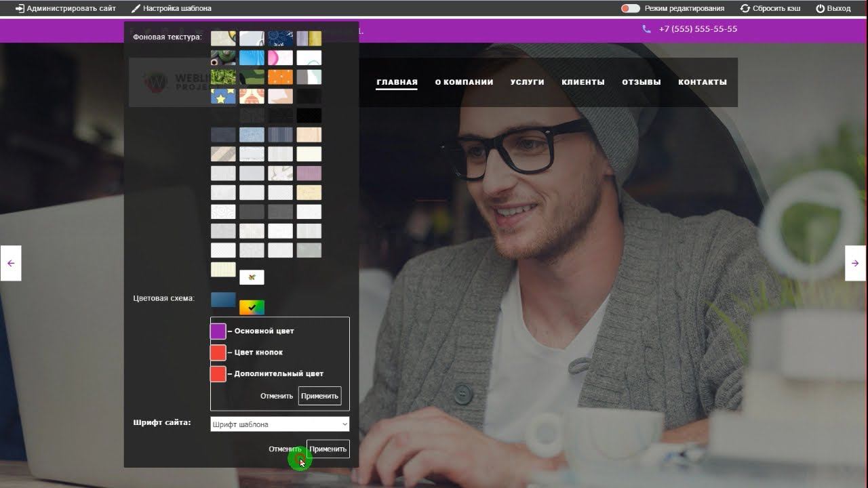Image resolution: width=868 pixels, height=488 pixels.
Task: Select the grey and yellow striped texture
Action: pos(309,38)
